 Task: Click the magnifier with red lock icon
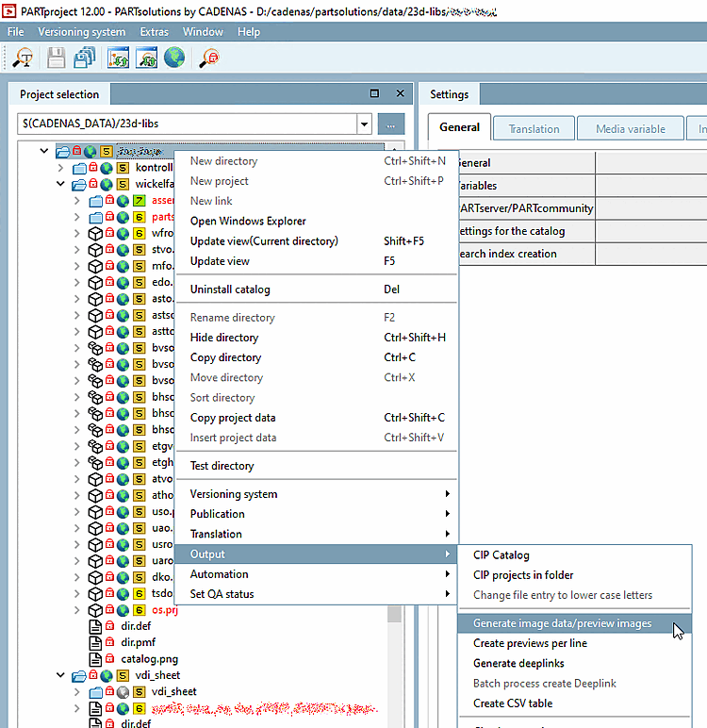[209, 58]
